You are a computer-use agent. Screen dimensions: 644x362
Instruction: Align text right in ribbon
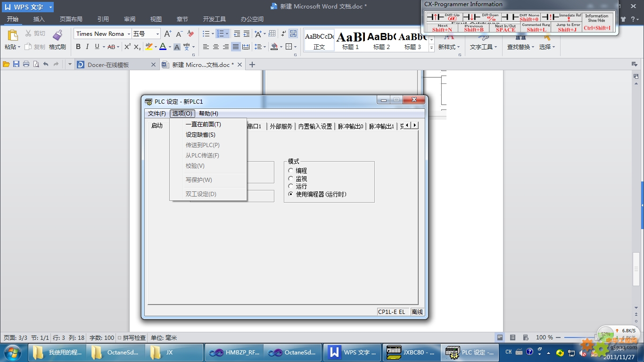tap(226, 47)
